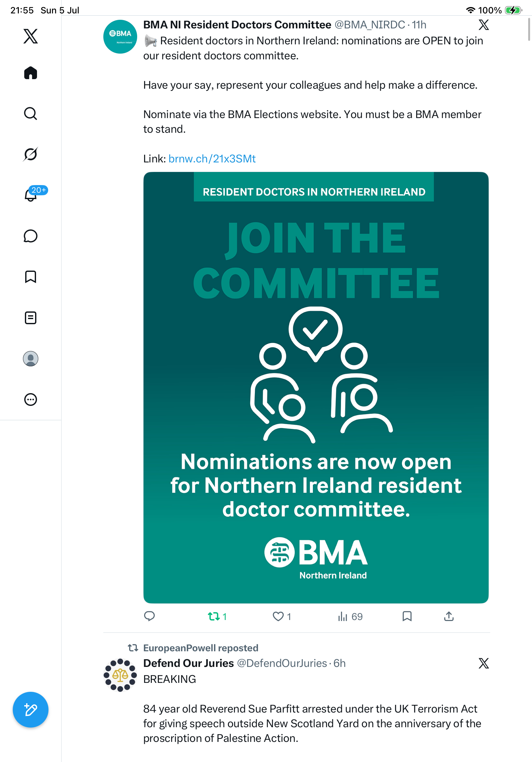Open the More options circle in the sidebar
The height and width of the screenshot is (762, 532).
(31, 399)
